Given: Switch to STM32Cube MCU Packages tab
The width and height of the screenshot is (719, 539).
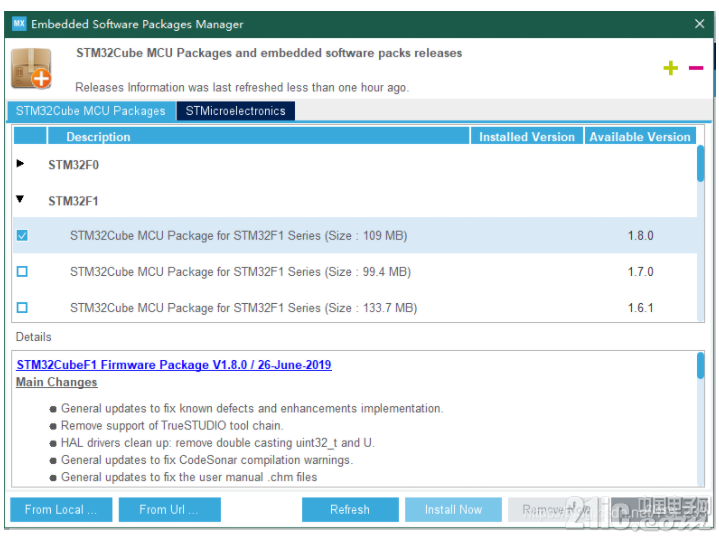Looking at the screenshot, I should [91, 111].
